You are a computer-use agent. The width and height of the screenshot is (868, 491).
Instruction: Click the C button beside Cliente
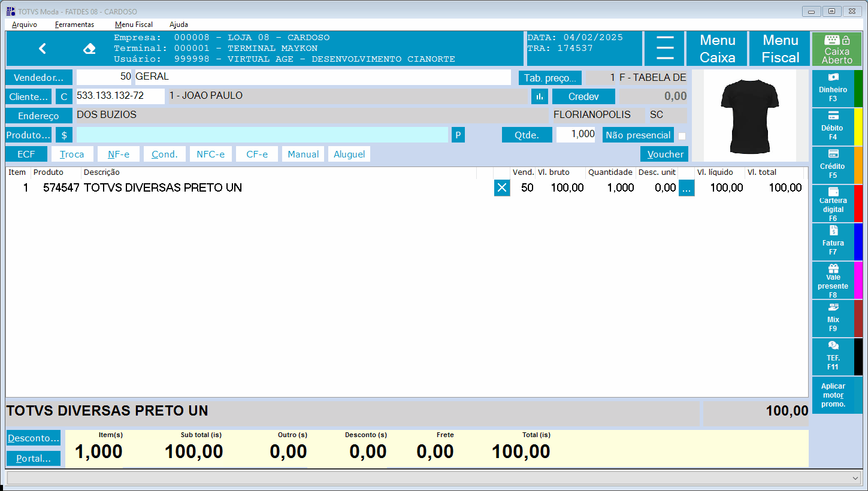[x=64, y=96]
